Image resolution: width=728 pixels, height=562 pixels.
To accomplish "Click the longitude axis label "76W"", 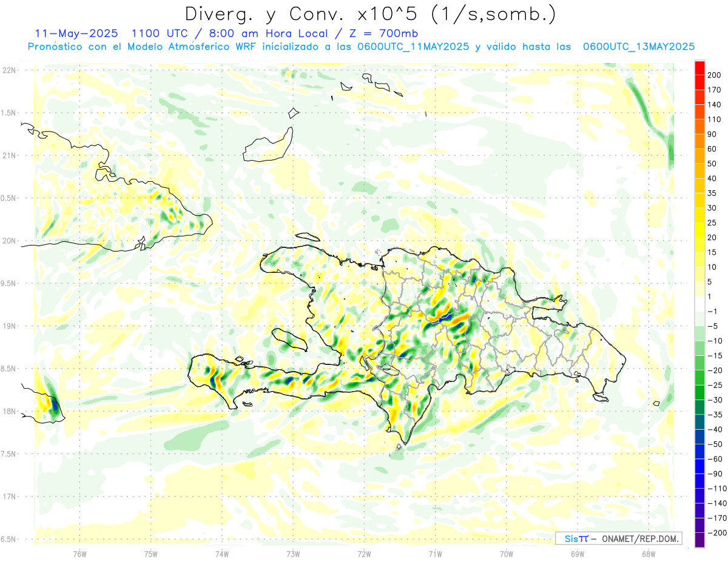I will pyautogui.click(x=79, y=554).
